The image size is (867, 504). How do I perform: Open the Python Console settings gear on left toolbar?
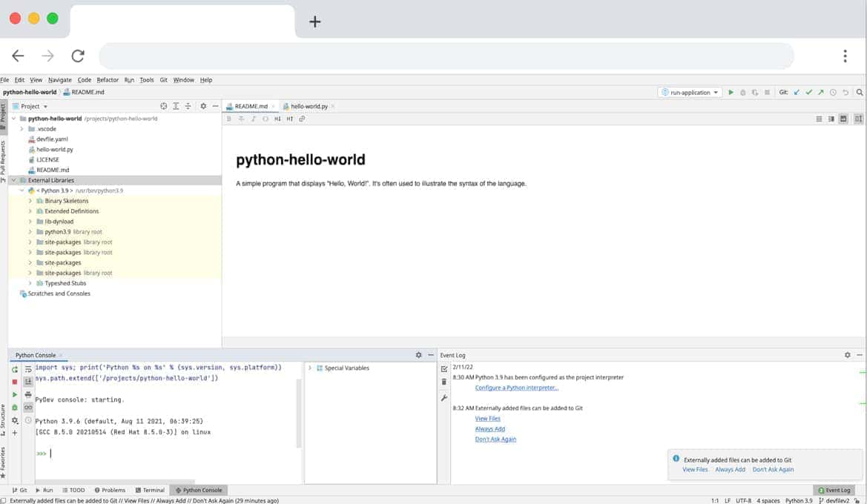(x=15, y=420)
